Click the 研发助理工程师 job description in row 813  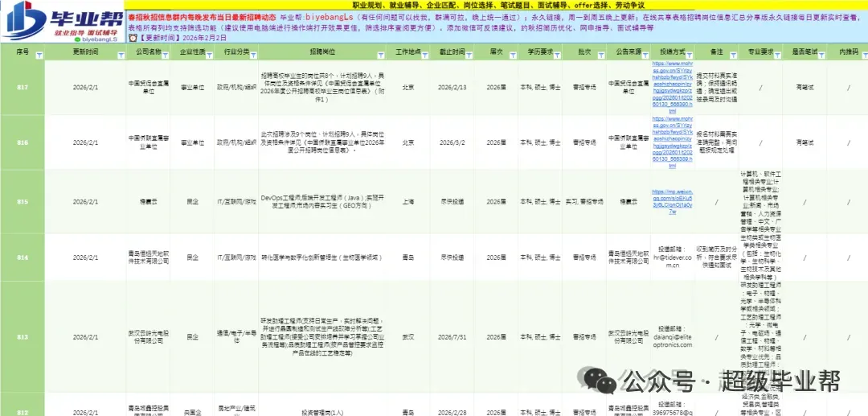point(322,336)
